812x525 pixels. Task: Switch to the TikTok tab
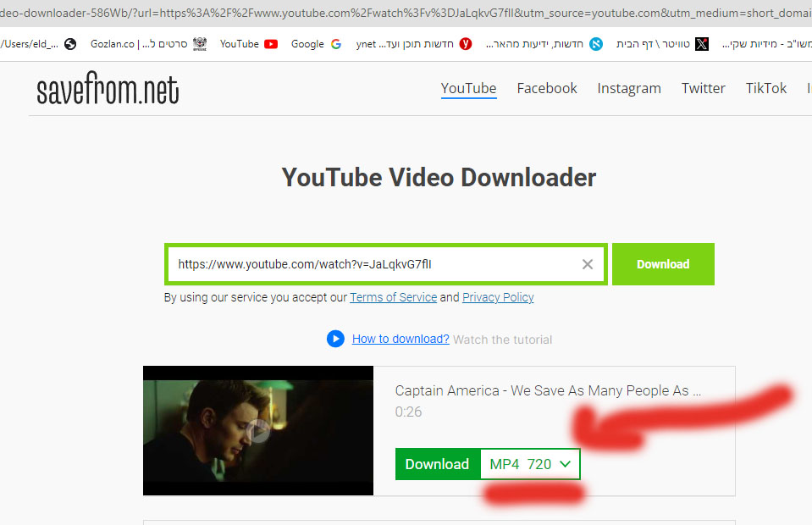(x=766, y=88)
